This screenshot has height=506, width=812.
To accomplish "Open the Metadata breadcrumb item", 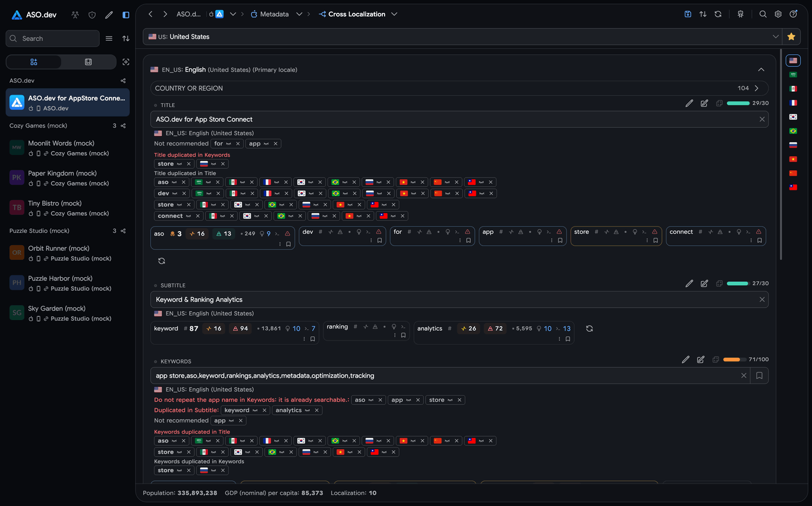I will click(x=274, y=14).
